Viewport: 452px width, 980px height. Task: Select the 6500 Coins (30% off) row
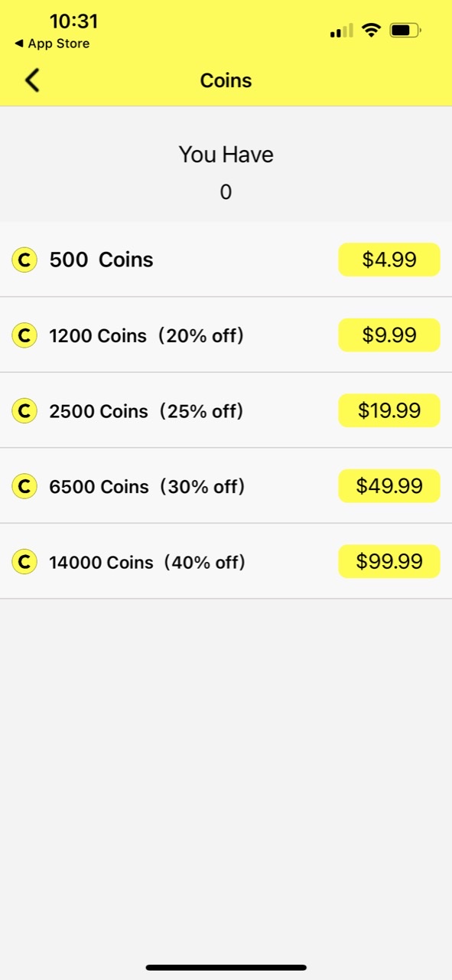[x=226, y=486]
